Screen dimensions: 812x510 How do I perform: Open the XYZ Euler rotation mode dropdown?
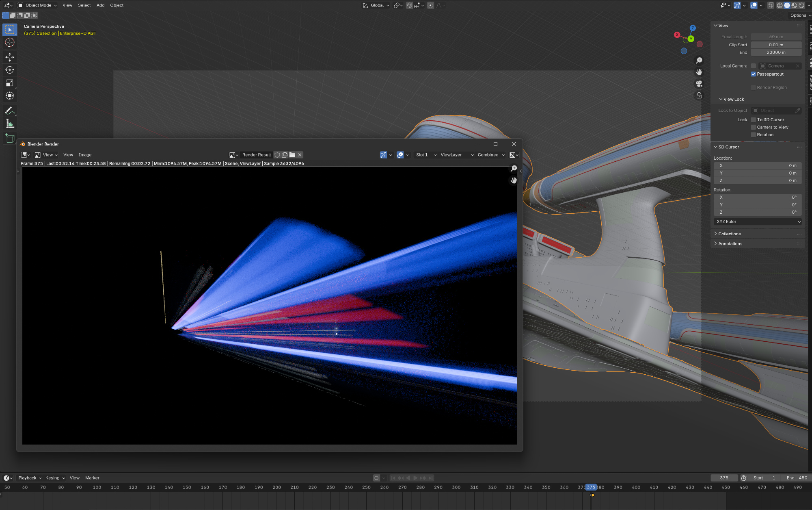[757, 221]
